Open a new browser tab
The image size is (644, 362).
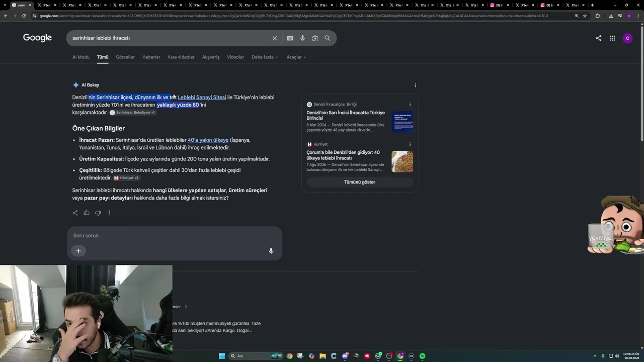592,5
